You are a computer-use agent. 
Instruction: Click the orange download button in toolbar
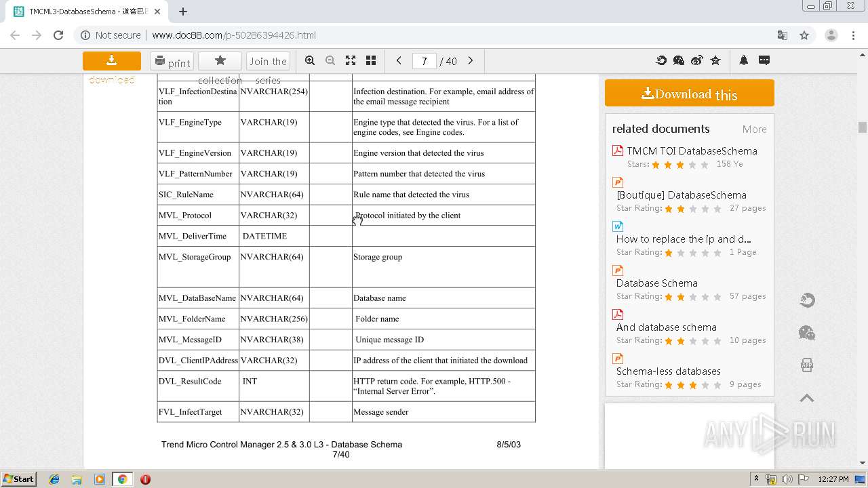coord(111,61)
